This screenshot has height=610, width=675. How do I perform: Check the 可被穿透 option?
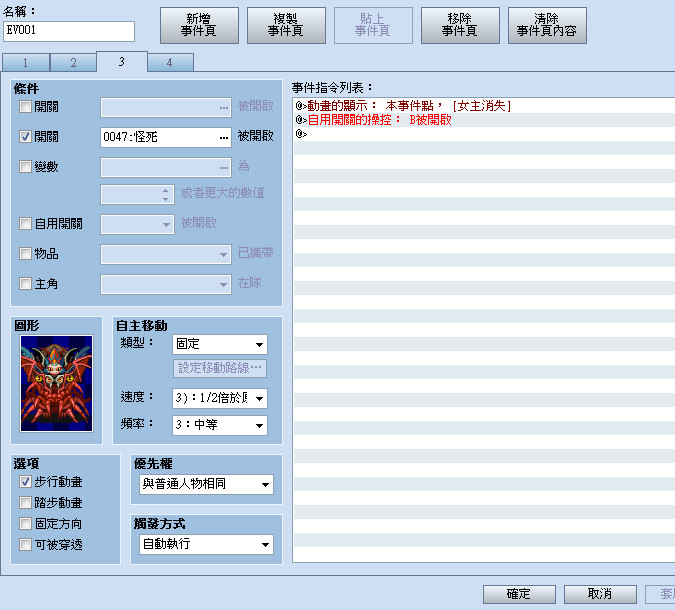(x=25, y=545)
